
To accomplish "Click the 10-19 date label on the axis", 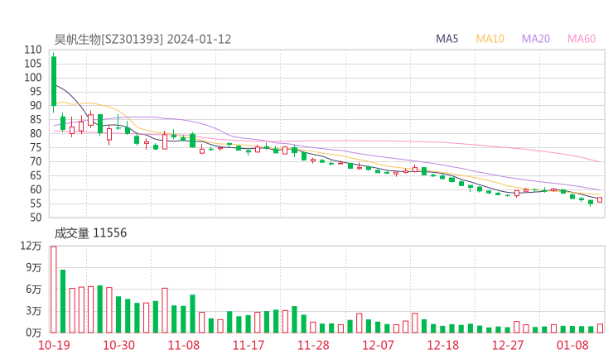I will click(x=54, y=345).
